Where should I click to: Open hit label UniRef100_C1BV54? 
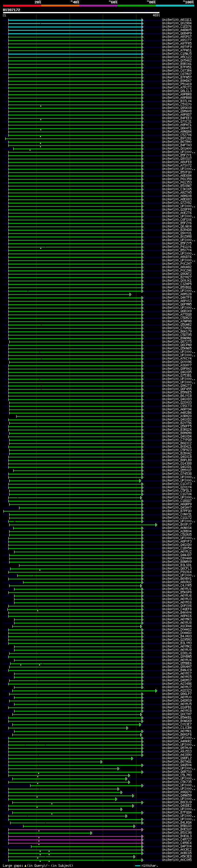(x=177, y=548)
